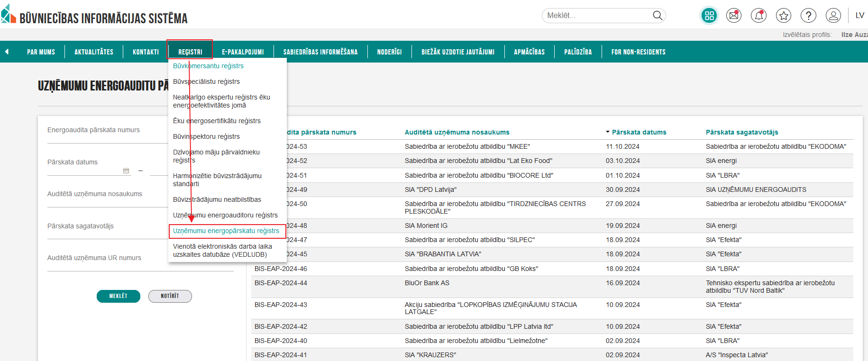Sort by Pārskata datums column
The width and height of the screenshot is (868, 361).
[x=639, y=132]
